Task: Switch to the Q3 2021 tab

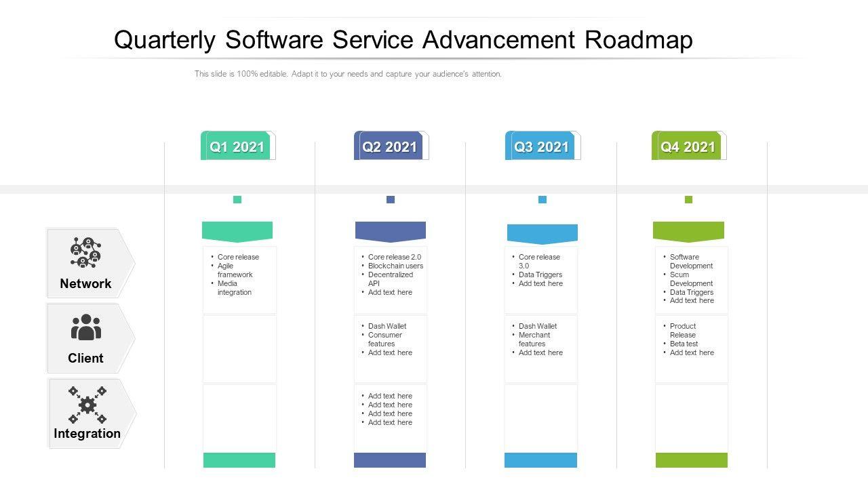Action: (x=542, y=146)
